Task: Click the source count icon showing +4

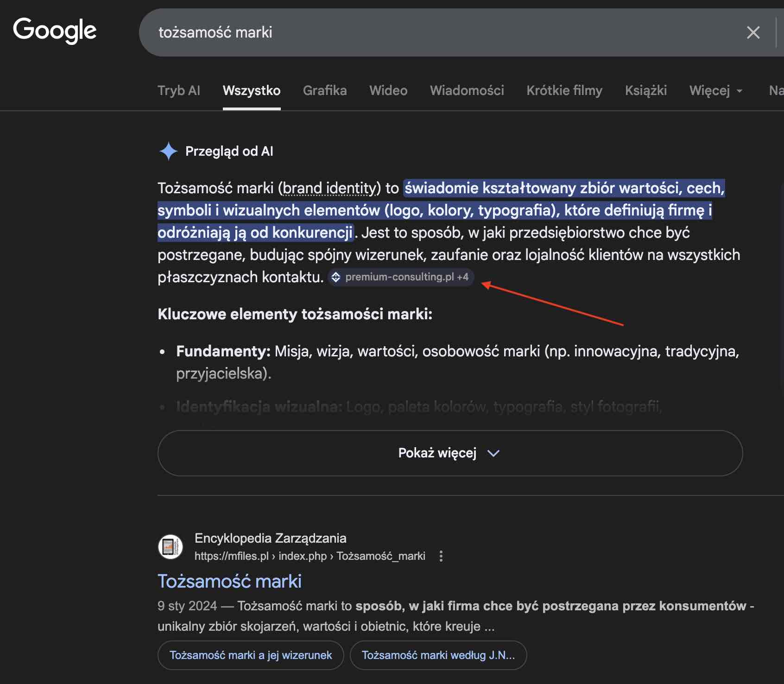Action: (462, 278)
